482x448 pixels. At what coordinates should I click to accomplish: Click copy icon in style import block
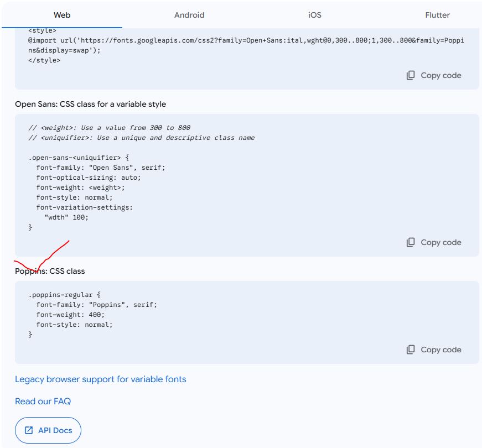click(411, 75)
